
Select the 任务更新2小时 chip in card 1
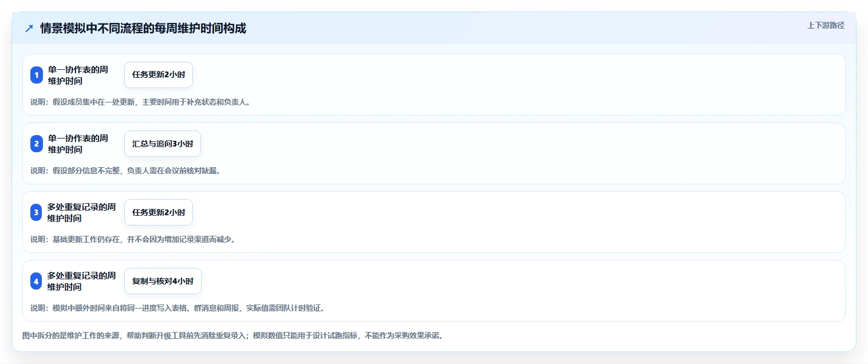(159, 75)
